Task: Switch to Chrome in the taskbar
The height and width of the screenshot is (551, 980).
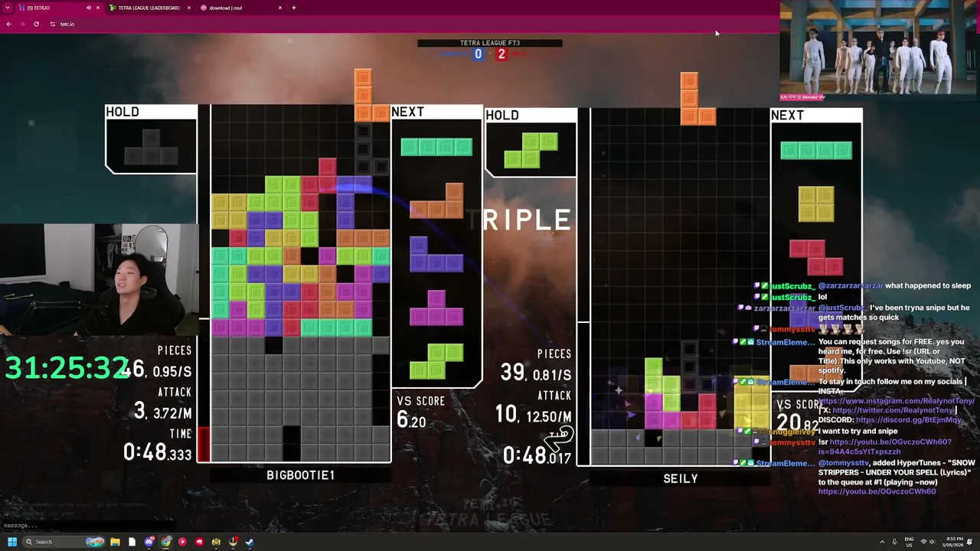Action: pos(166,542)
